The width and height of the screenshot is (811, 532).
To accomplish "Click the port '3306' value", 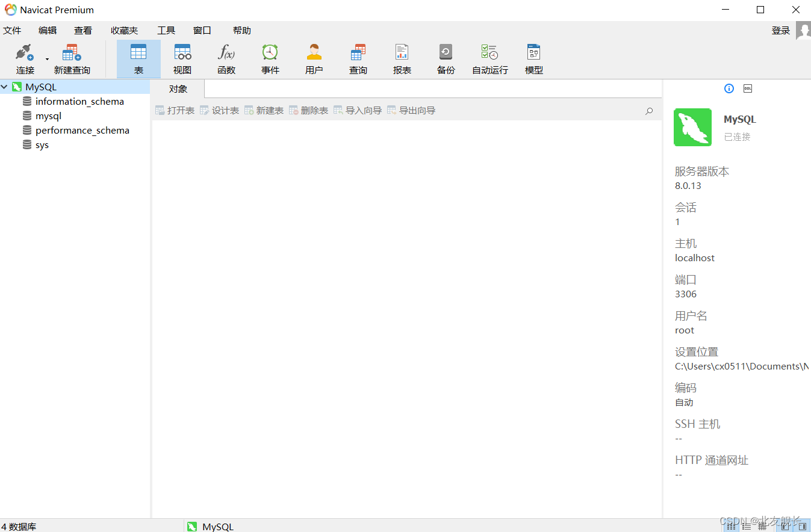I will pos(686,294).
